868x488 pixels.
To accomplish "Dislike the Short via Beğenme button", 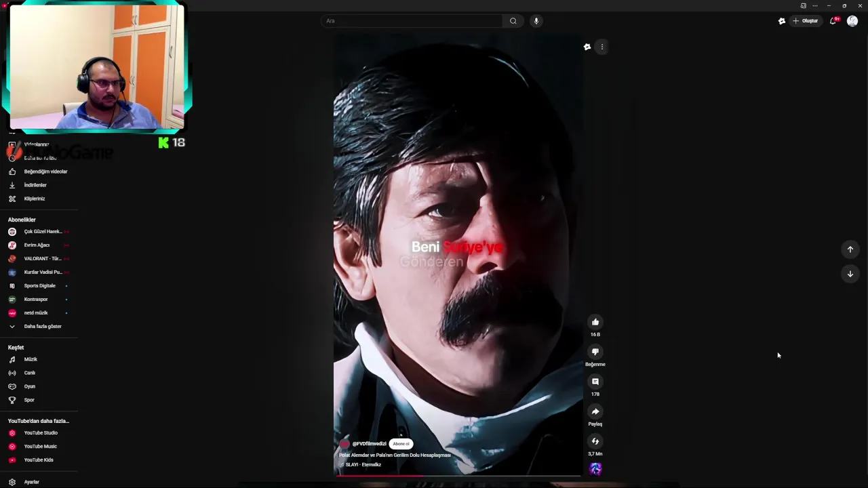I will [595, 352].
